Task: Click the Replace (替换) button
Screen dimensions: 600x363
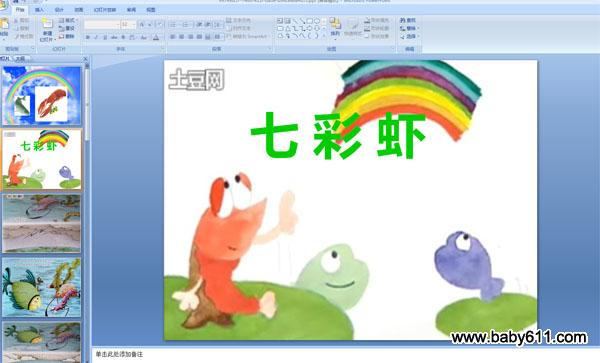Action: [409, 28]
